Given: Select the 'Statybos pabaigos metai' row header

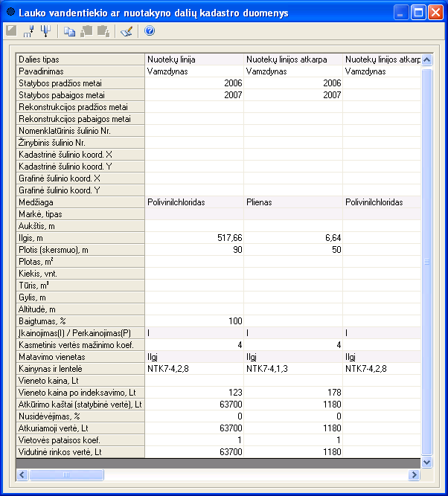Looking at the screenshot, I should click(80, 95).
